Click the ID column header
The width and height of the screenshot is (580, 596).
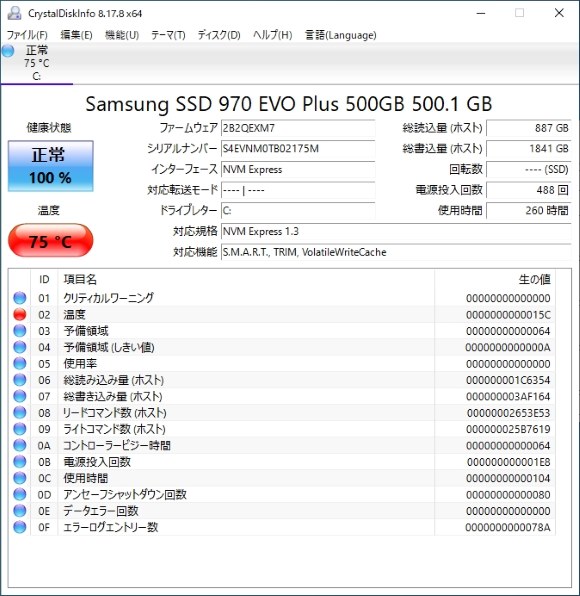point(44,279)
